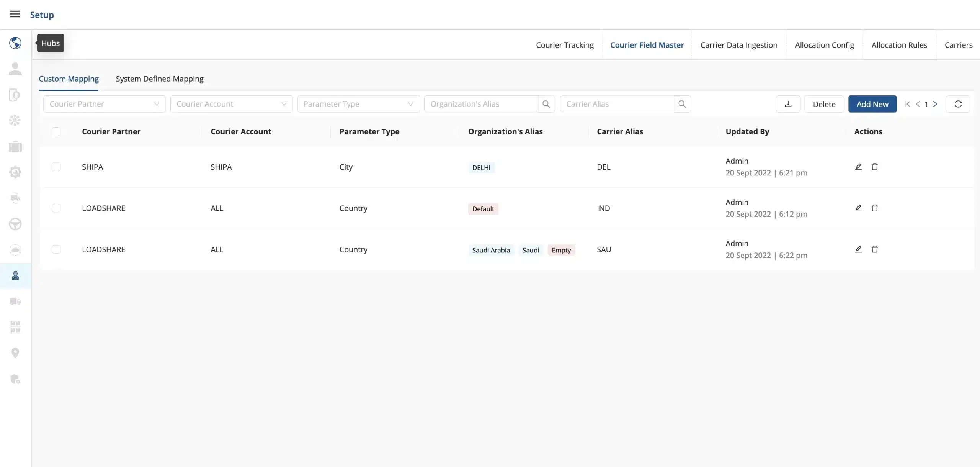
Task: Switch to System Defined Mapping tab
Action: (160, 79)
